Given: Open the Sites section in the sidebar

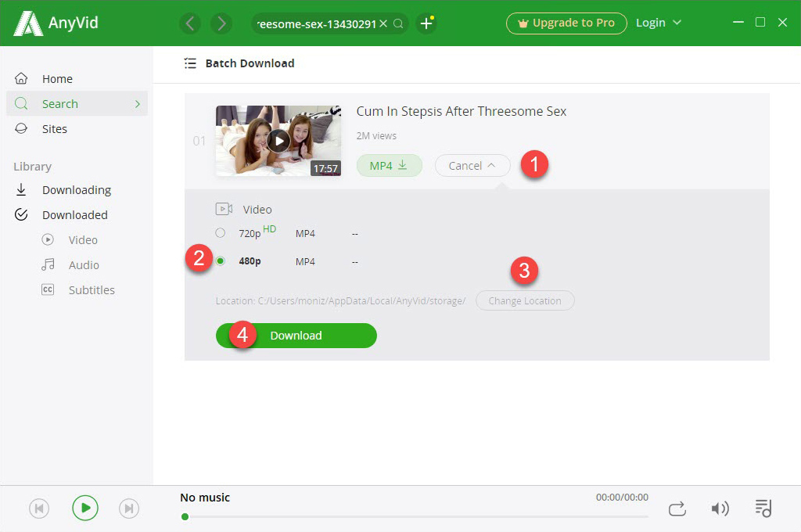Looking at the screenshot, I should click(x=77, y=129).
